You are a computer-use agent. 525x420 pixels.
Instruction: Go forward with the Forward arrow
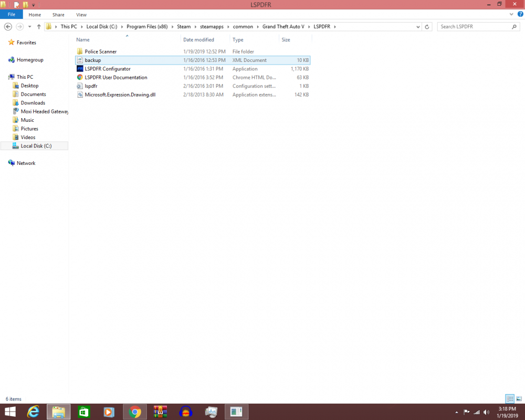[x=20, y=27]
